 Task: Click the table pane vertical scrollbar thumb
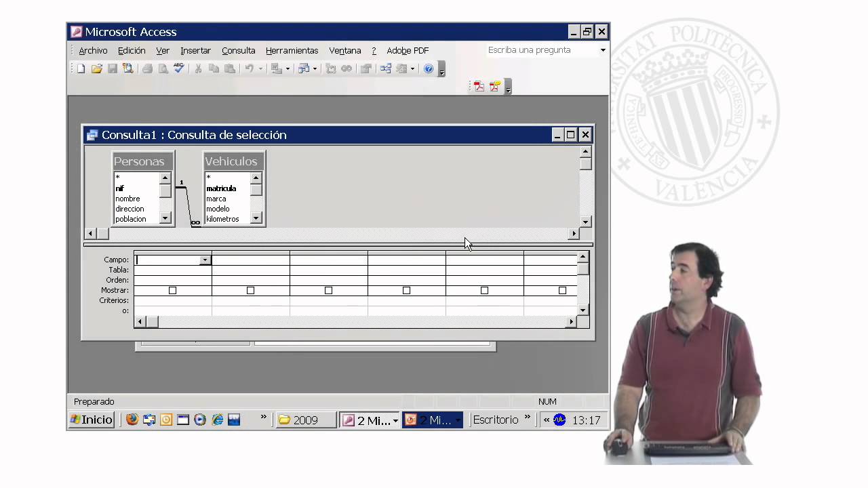tap(586, 164)
